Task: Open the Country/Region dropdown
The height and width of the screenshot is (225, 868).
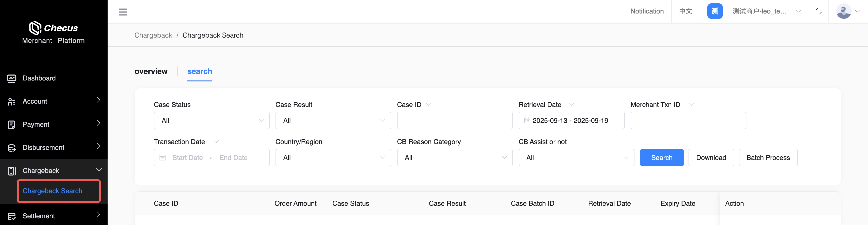Action: tap(333, 158)
